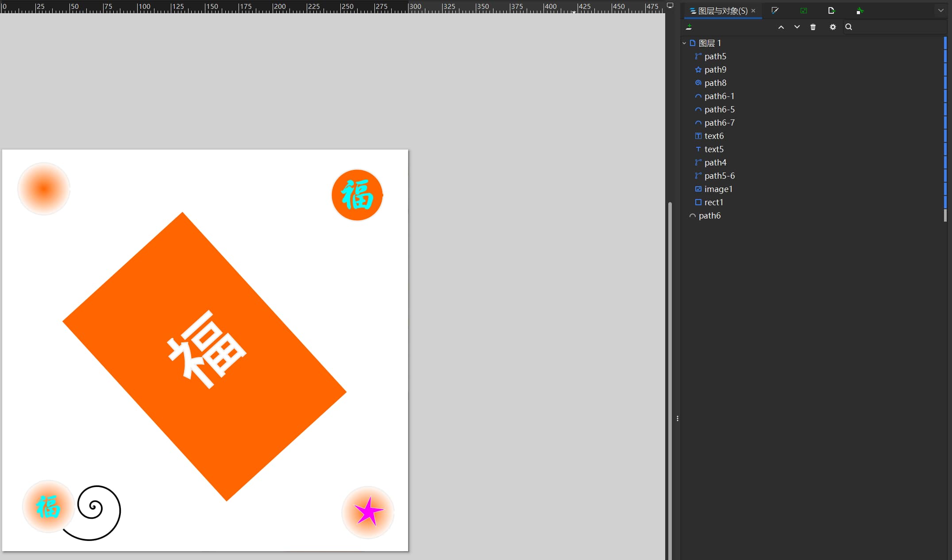Click the pencil edit icon in the panel toolbar
Viewport: 952px width, 560px height.
pos(775,10)
